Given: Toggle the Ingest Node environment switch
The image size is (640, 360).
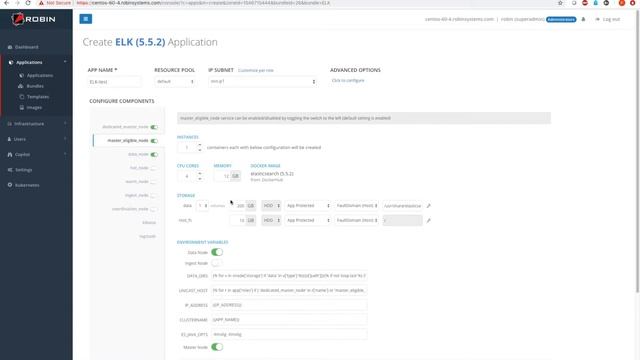Looking at the screenshot, I should pyautogui.click(x=217, y=263).
